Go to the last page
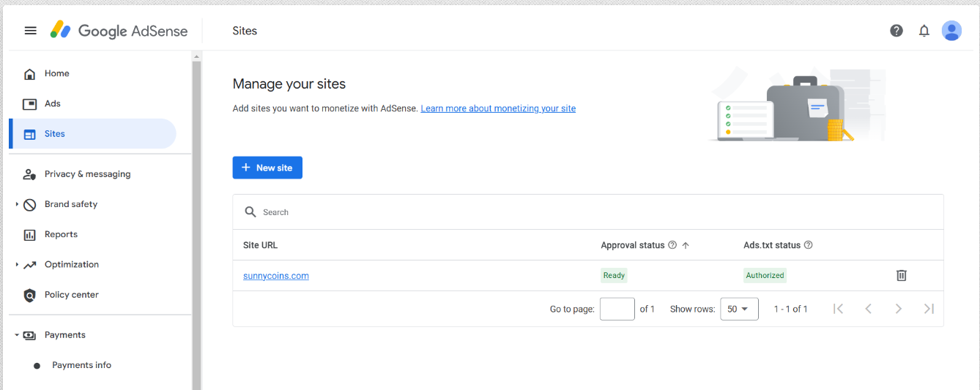This screenshot has height=390, width=980. (929, 309)
